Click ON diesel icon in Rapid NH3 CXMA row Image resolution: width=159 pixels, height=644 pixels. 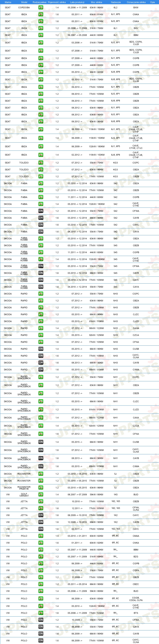(x=41, y=370)
